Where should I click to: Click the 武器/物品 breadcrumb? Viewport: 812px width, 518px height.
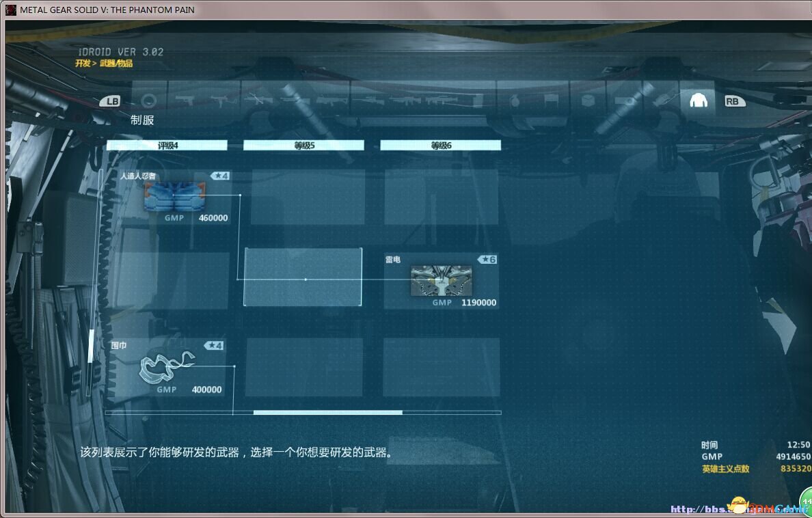point(116,63)
